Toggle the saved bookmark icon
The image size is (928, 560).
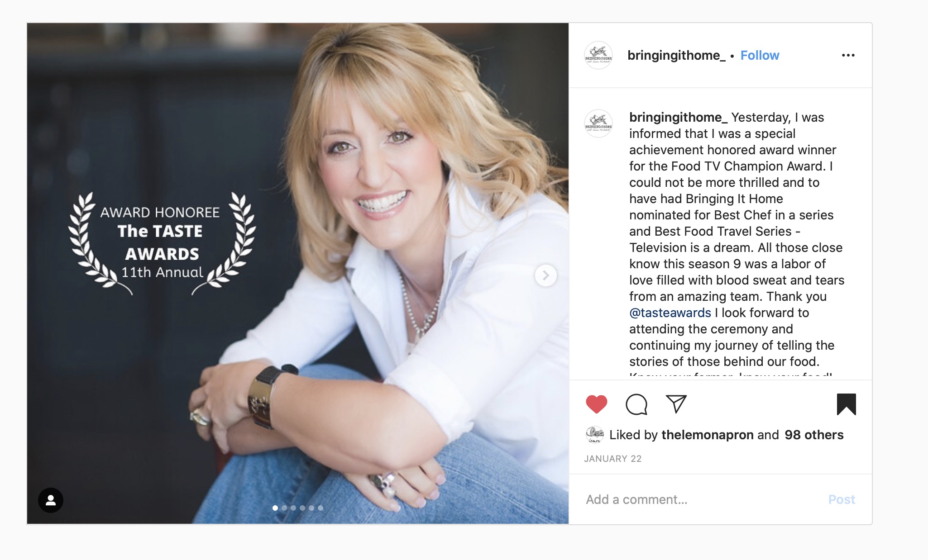[x=846, y=404]
